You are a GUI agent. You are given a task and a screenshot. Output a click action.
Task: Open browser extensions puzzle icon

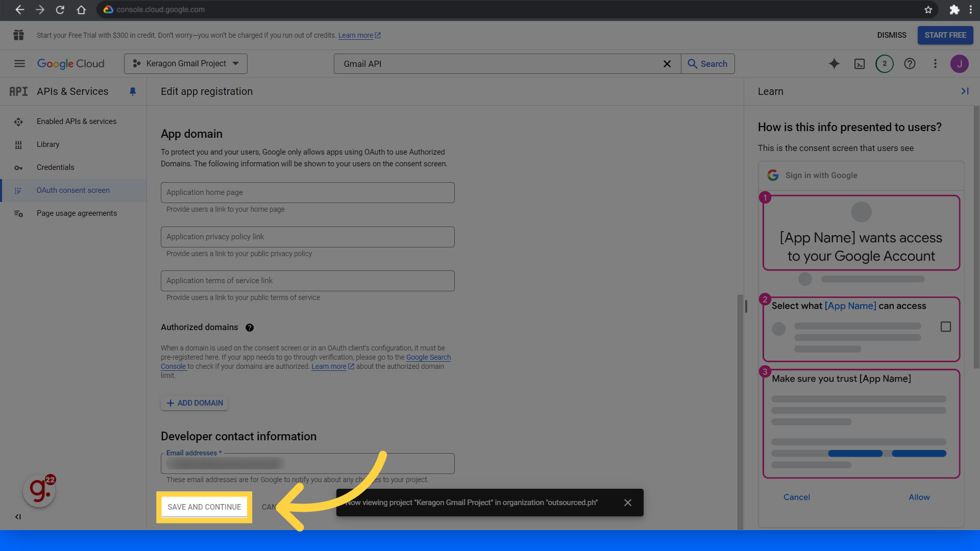click(954, 9)
